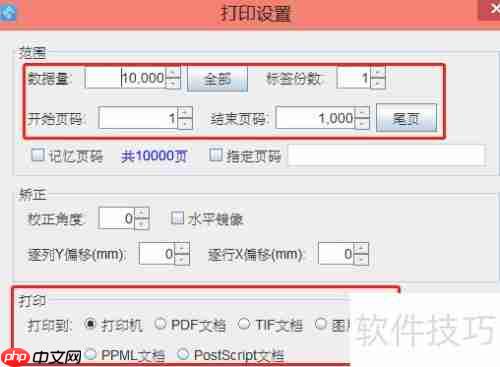Click the app icon in title bar
The height and width of the screenshot is (367, 500).
point(7,12)
